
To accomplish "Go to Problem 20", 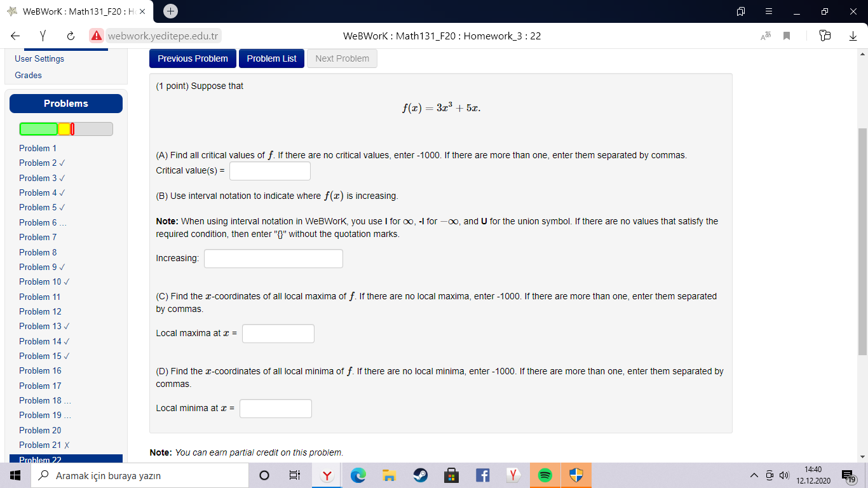I will 40,430.
